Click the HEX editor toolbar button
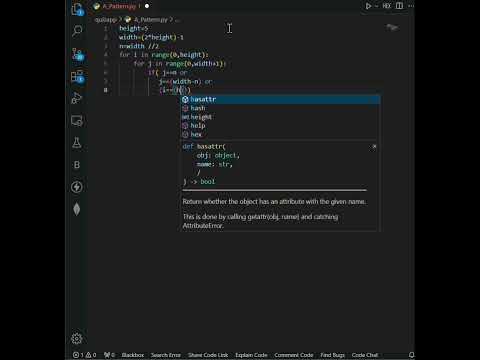 point(387,6)
